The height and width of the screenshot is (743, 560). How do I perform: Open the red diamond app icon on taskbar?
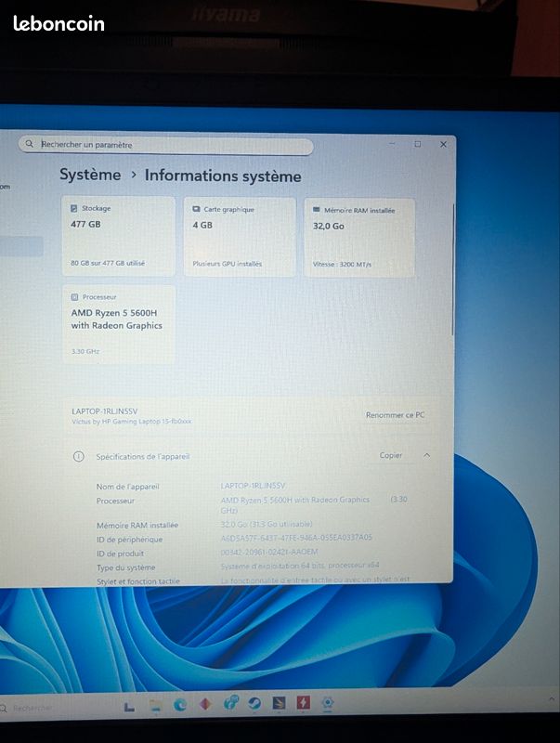[205, 704]
